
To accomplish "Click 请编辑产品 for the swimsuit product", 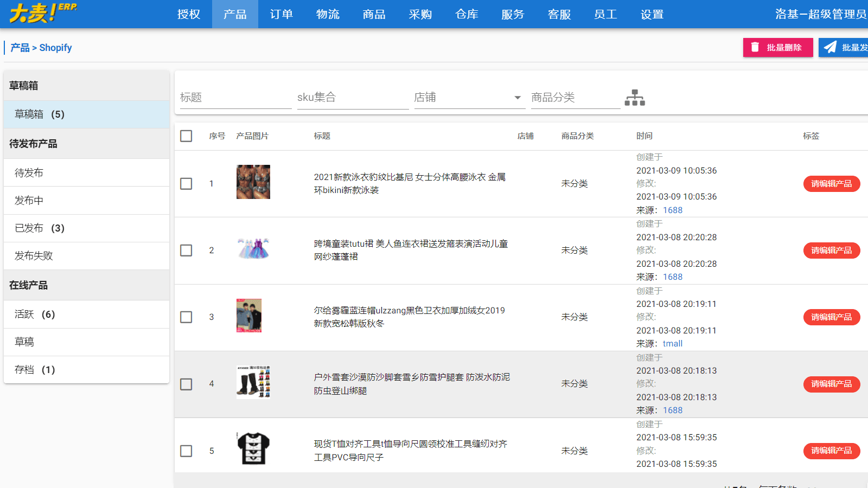I will click(831, 184).
